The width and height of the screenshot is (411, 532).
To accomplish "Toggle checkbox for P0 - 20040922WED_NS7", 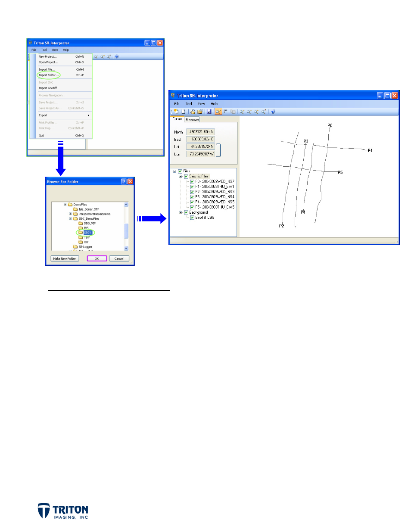I will coord(192,181).
